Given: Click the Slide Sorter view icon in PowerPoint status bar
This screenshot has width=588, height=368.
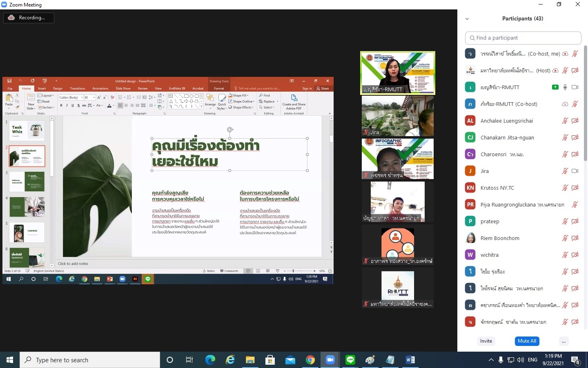Looking at the screenshot, I should point(258,271).
